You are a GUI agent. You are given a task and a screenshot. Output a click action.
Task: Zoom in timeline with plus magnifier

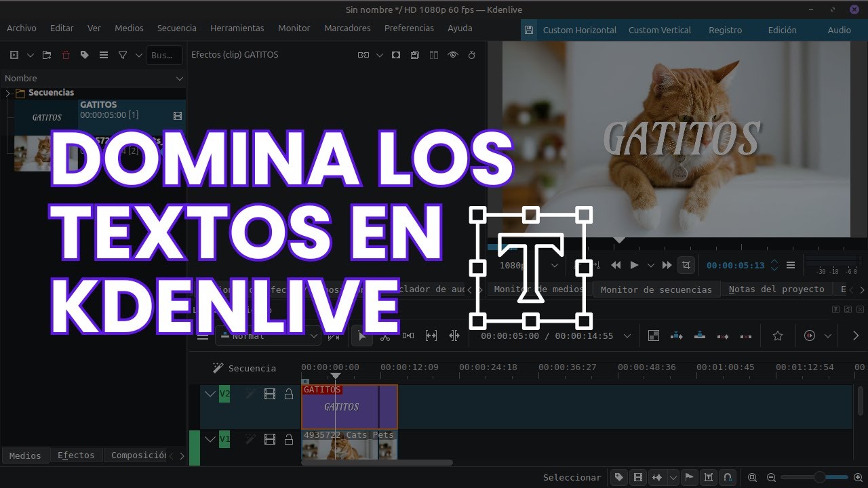[x=858, y=478]
